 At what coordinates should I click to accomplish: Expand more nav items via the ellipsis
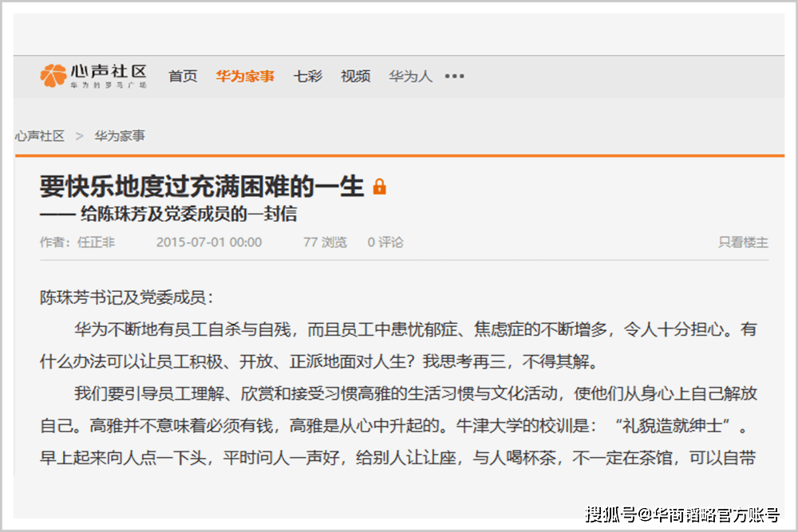click(x=454, y=77)
